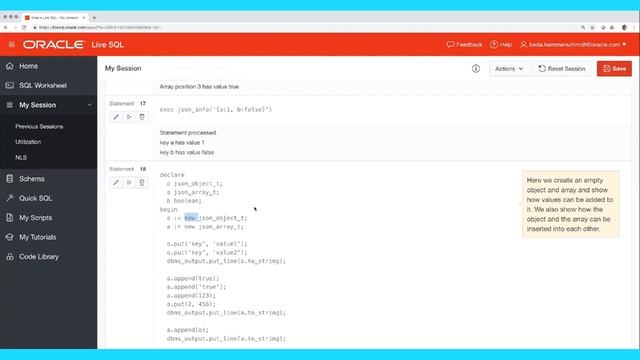Edit statement 17 with pencil icon
The height and width of the screenshot is (360, 640).
116,117
